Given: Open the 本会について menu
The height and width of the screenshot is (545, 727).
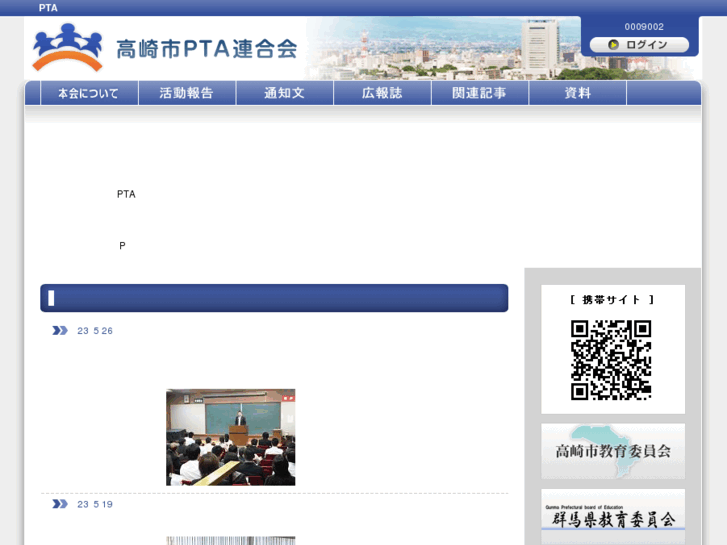Looking at the screenshot, I should pos(89,93).
